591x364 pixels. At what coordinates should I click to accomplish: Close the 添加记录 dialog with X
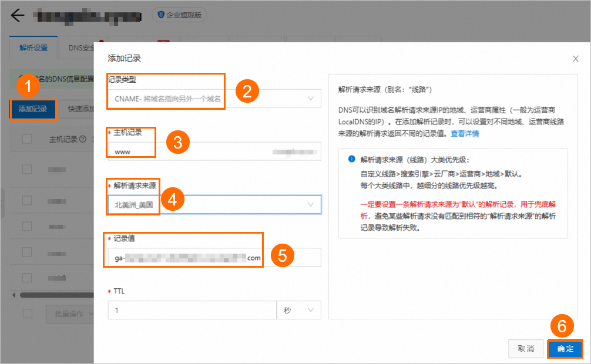[x=576, y=58]
